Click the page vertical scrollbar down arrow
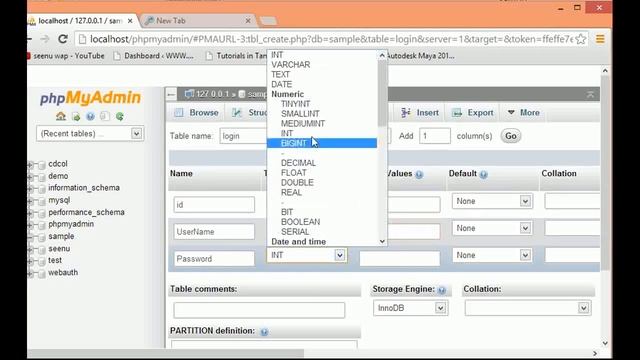The image size is (640, 360). click(x=605, y=343)
